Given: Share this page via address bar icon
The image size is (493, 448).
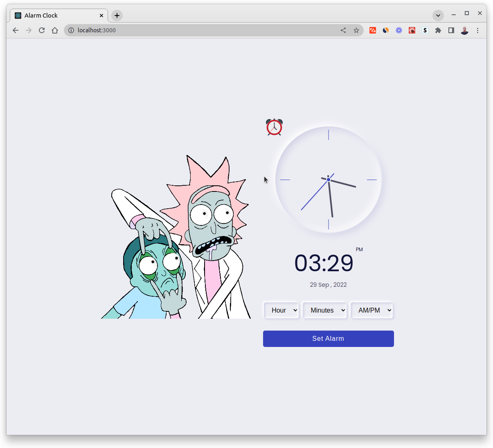Looking at the screenshot, I should (x=343, y=30).
